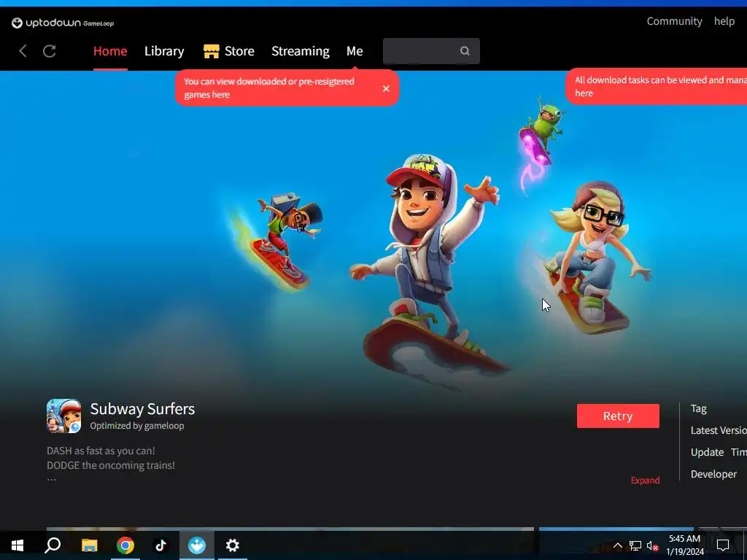747x560 pixels.
Task: Go back with the back arrow
Action: coord(23,51)
